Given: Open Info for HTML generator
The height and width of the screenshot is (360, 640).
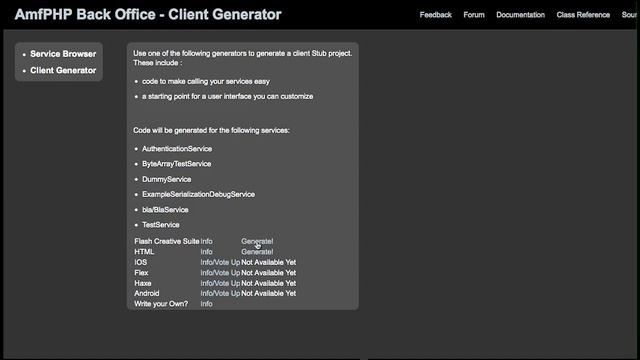Looking at the screenshot, I should [206, 252].
